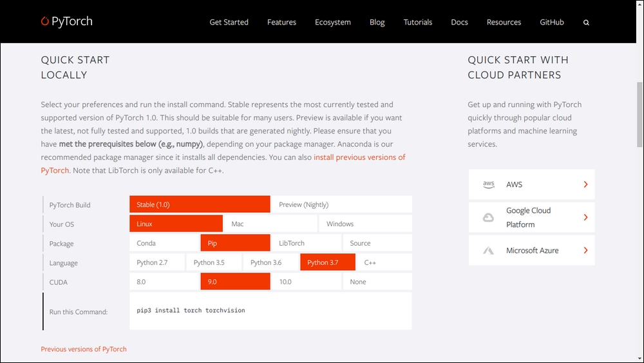Select None for CUDA
The height and width of the screenshot is (363, 644).
(x=377, y=282)
